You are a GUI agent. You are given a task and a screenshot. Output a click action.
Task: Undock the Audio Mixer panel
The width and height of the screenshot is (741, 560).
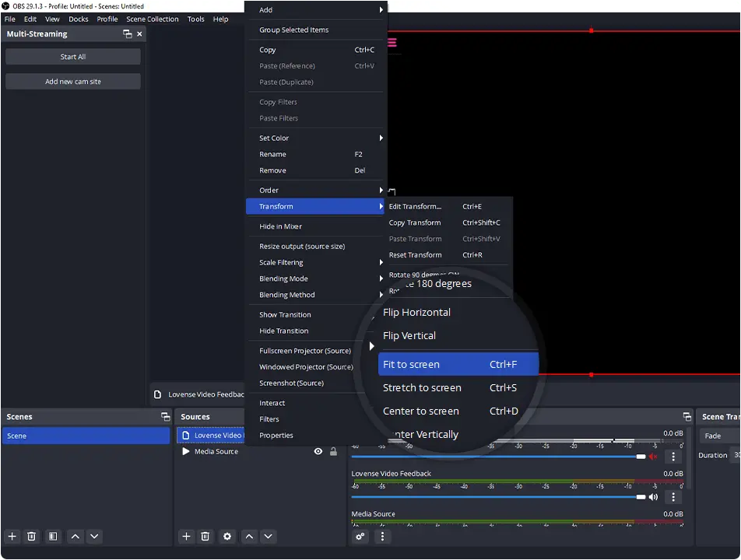pos(687,416)
